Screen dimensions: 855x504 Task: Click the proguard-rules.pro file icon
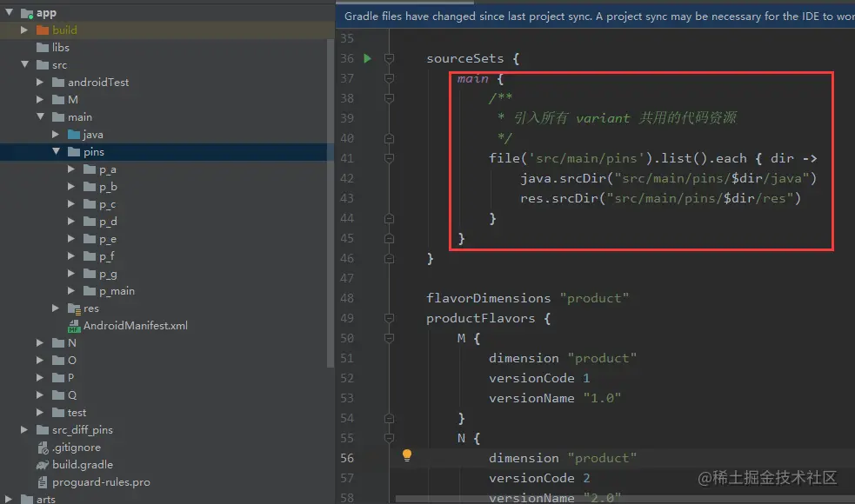click(43, 482)
